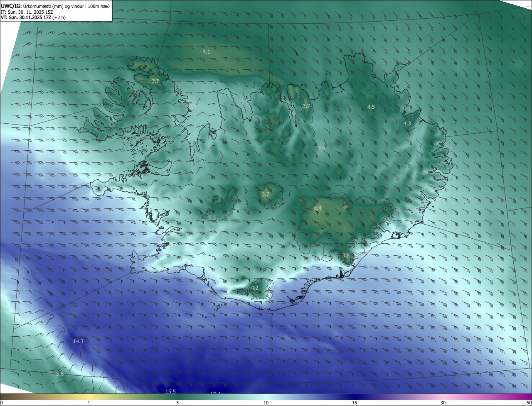The image size is (532, 406).
Task: Select the 3.4 value on the large glacier
Action: click(318, 208)
